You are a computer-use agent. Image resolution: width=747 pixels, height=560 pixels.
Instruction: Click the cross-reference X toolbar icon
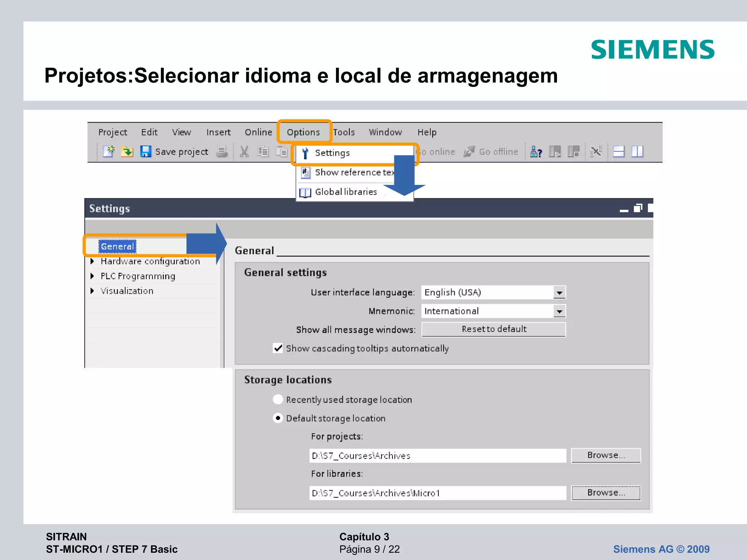coord(596,151)
